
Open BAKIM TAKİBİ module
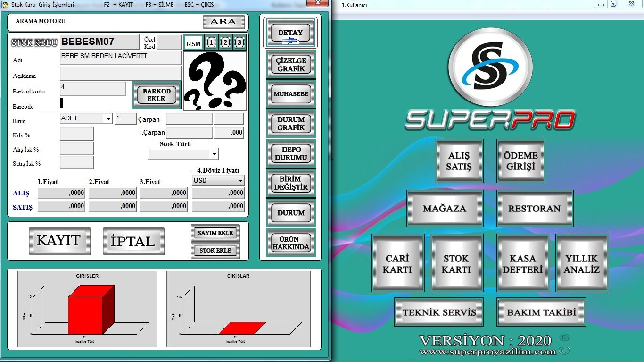(x=541, y=312)
